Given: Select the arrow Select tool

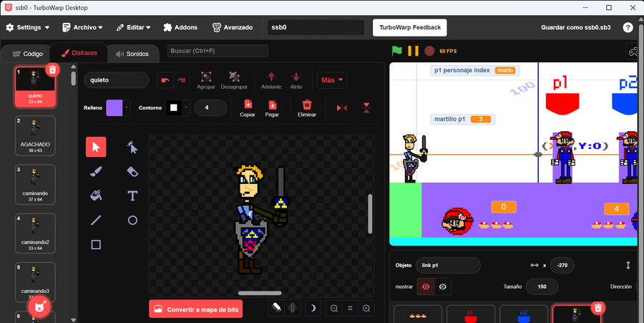Looking at the screenshot, I should pos(96,147).
